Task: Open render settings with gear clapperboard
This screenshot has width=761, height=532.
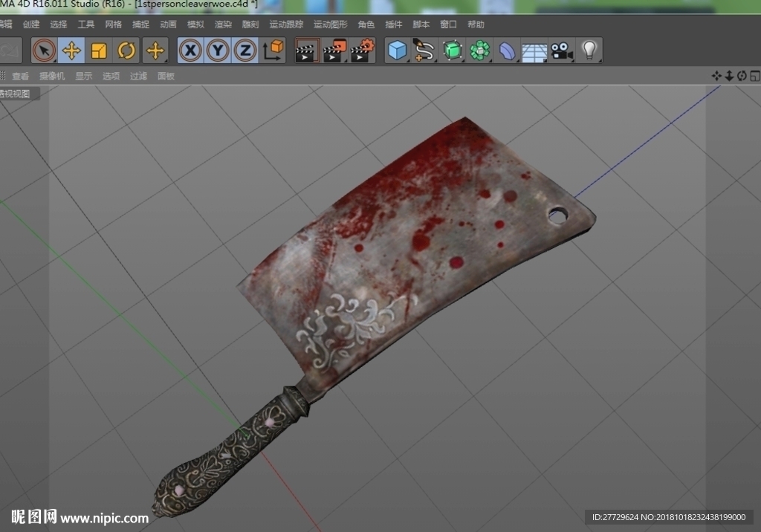Action: click(x=363, y=51)
